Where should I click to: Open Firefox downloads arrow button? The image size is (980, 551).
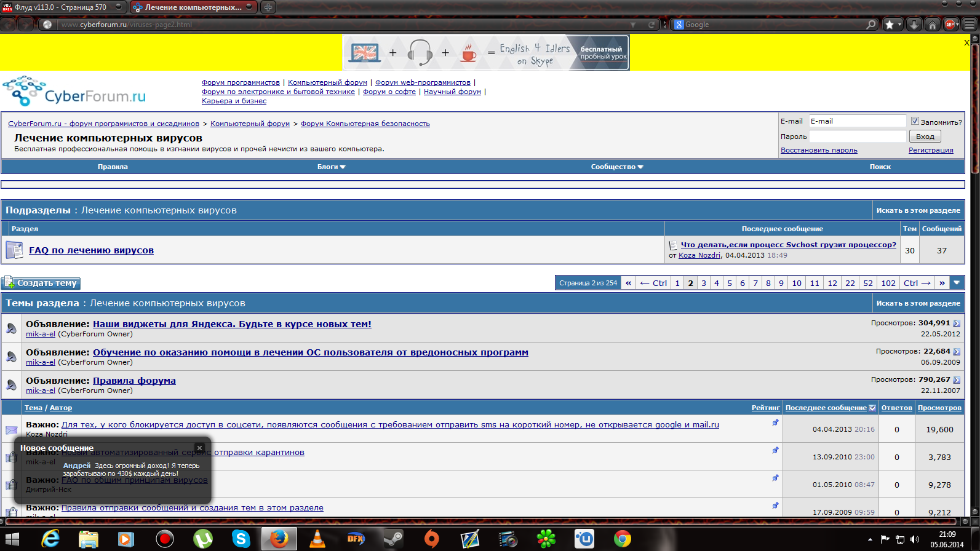914,25
